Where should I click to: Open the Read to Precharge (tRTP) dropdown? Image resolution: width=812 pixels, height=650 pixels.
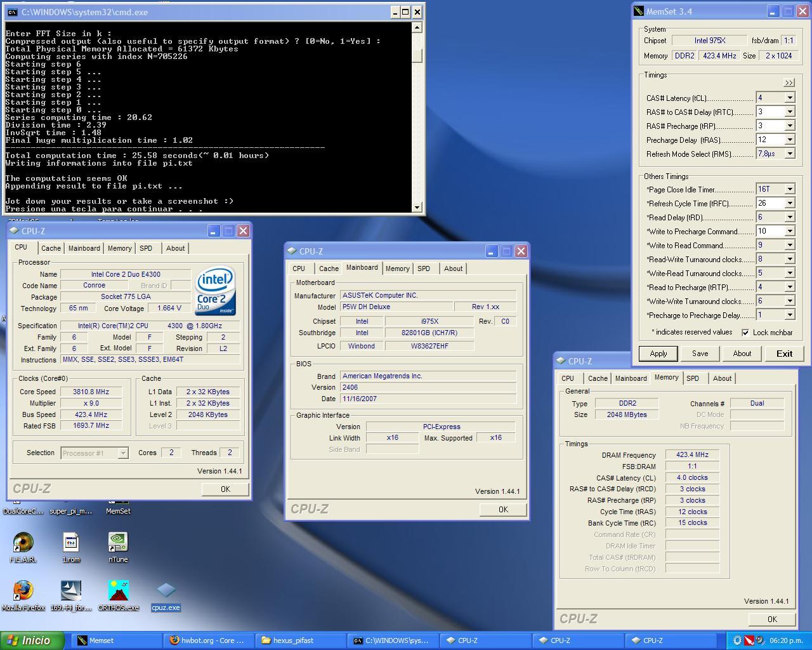[790, 287]
